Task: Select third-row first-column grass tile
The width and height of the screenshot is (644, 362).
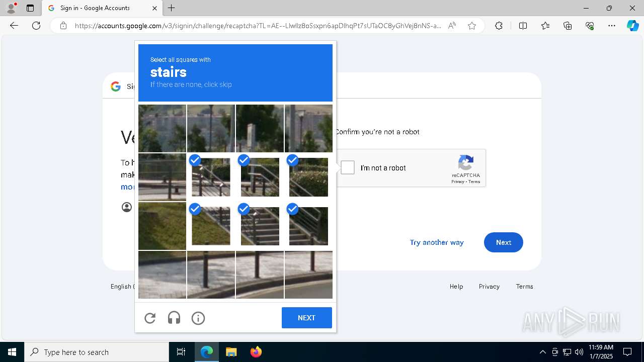Action: click(162, 226)
